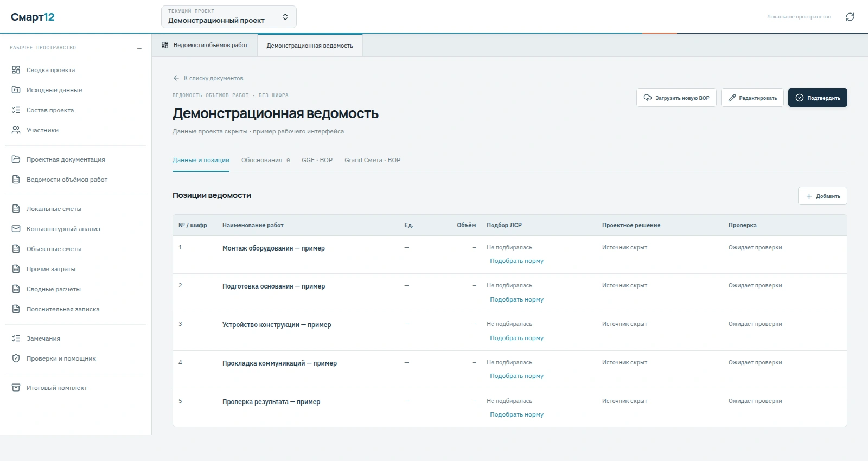Click the Наименование работ column header
868x461 pixels.
(253, 226)
